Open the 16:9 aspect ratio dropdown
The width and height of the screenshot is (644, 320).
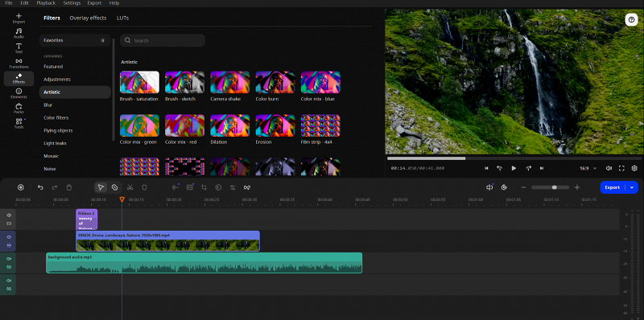click(x=588, y=168)
